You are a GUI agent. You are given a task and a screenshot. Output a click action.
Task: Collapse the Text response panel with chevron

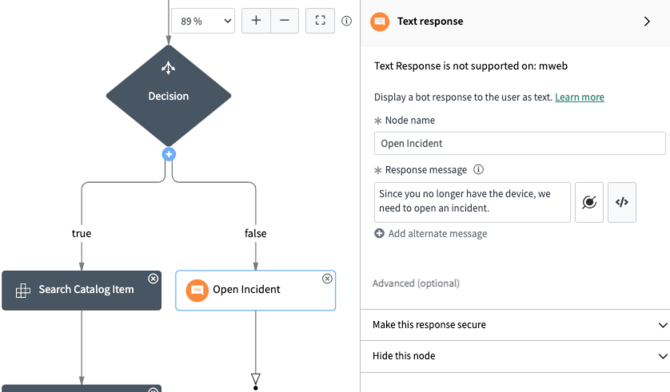[647, 21]
